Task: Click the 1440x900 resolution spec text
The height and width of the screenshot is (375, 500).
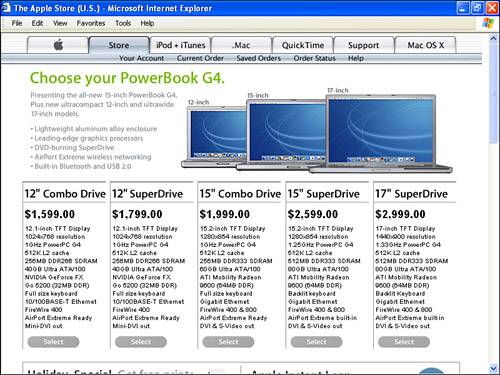Action: coord(405,237)
